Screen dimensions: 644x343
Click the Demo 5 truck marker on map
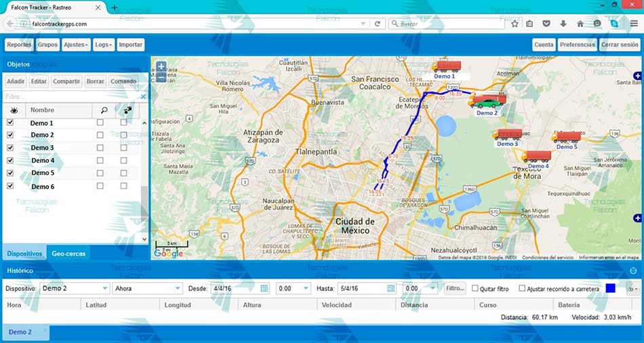567,137
